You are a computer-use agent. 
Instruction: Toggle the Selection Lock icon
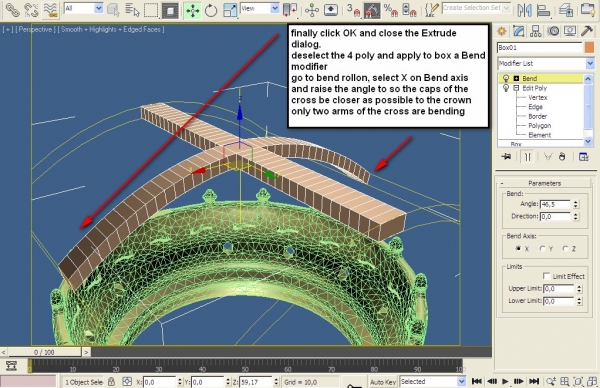(x=111, y=381)
